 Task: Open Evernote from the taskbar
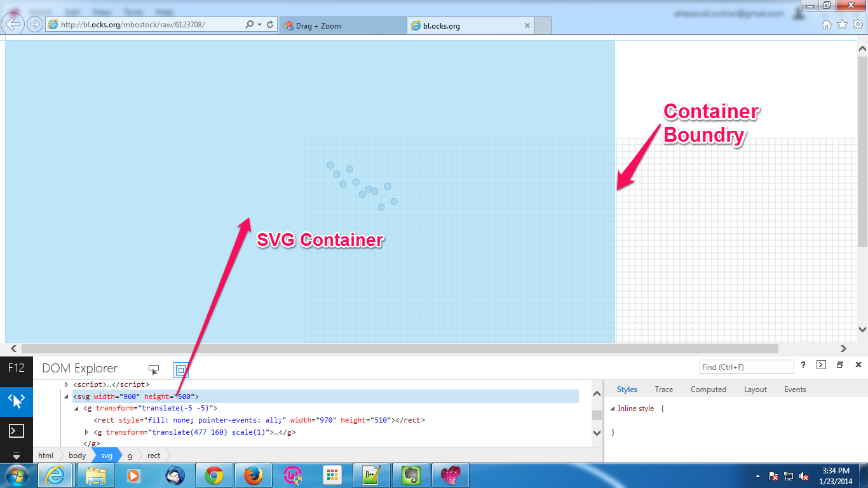[x=410, y=475]
